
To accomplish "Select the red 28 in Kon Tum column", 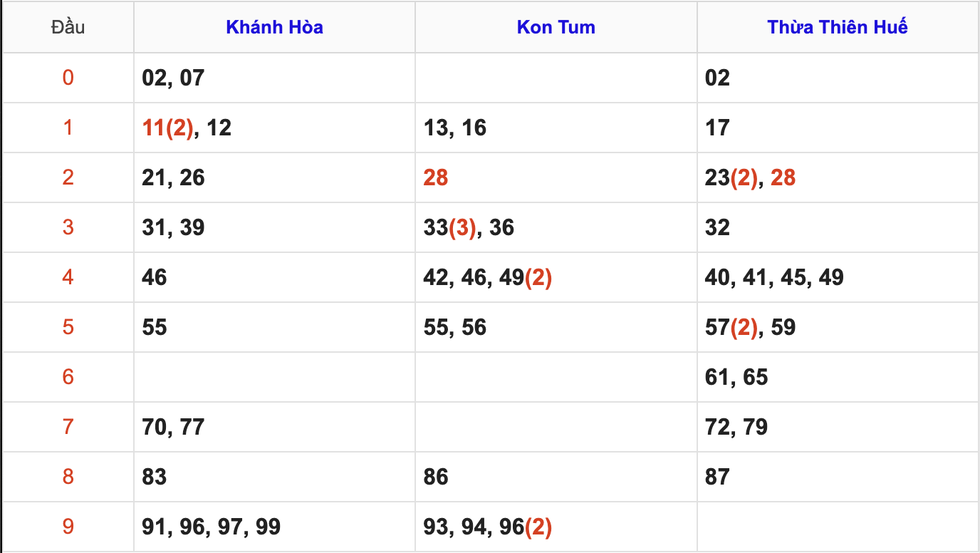I will point(435,177).
